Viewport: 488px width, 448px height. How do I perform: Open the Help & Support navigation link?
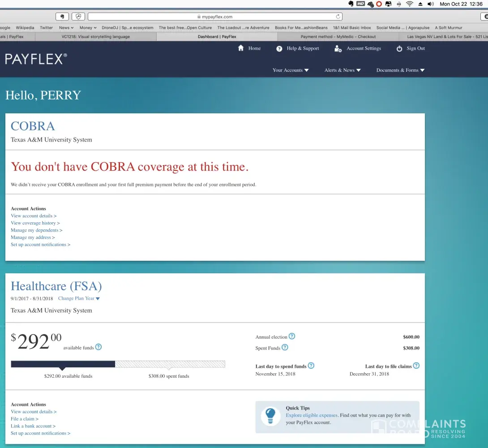303,48
